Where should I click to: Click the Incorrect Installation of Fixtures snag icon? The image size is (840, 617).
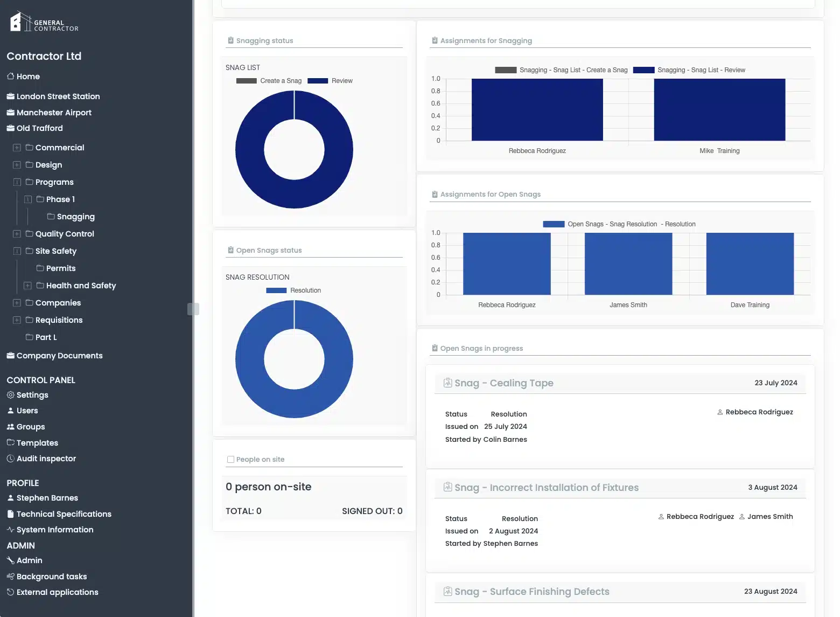click(447, 487)
